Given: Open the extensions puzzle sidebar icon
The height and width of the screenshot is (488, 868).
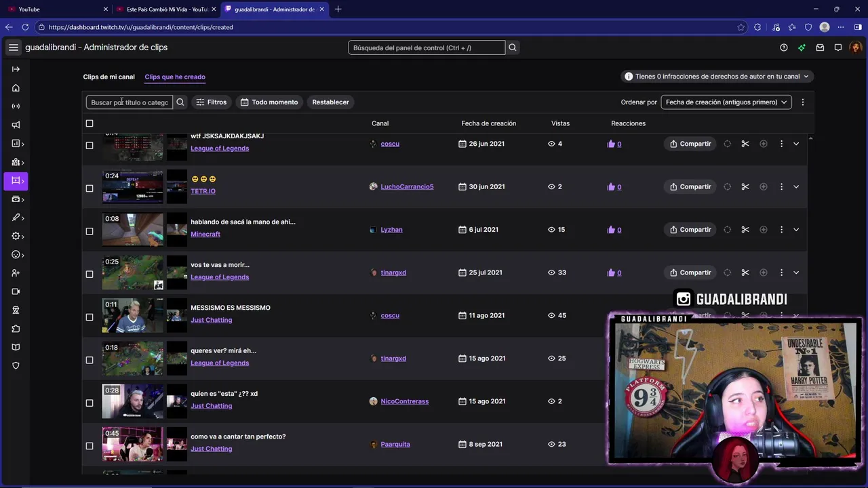Looking at the screenshot, I should pos(16,329).
